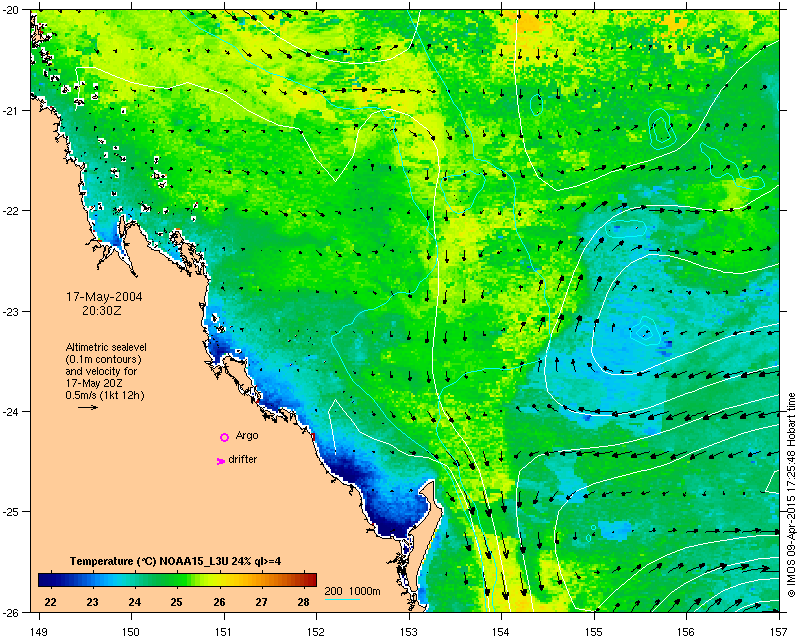Click the longitude axis label 150
This screenshot has height=640, width=800.
click(131, 632)
